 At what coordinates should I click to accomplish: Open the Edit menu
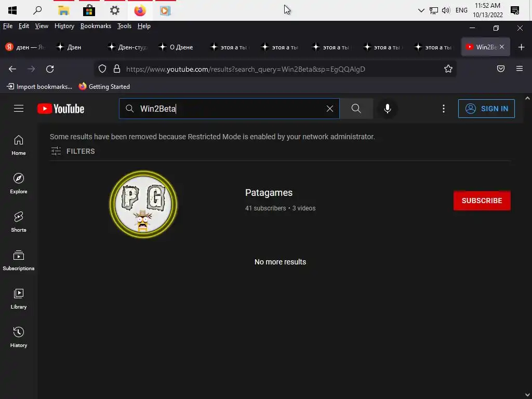[x=24, y=26]
